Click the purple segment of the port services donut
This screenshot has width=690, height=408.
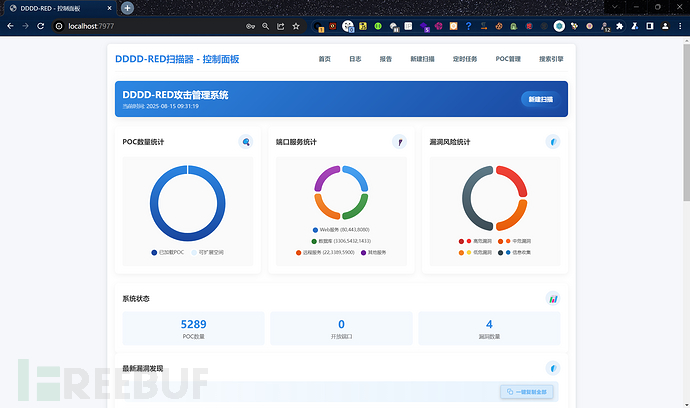324,179
